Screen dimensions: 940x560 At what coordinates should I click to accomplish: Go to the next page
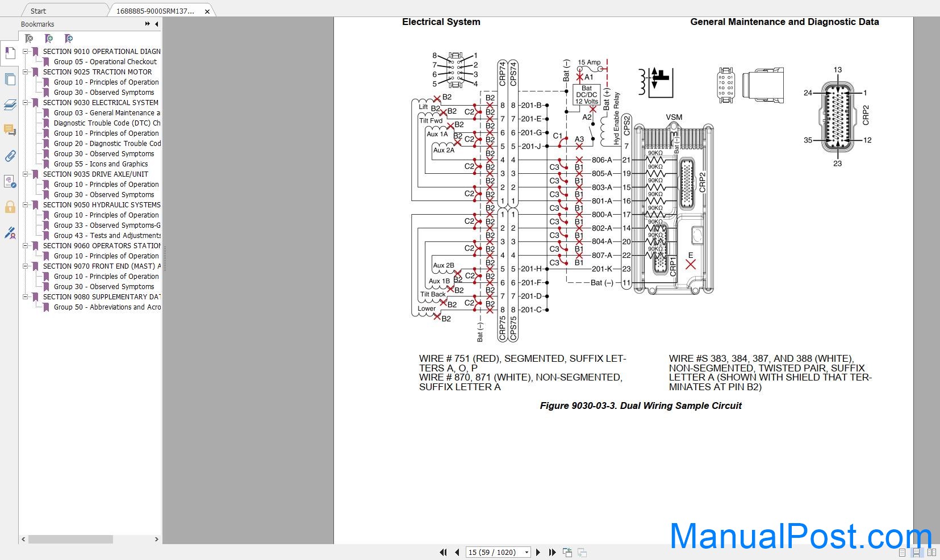pyautogui.click(x=538, y=552)
